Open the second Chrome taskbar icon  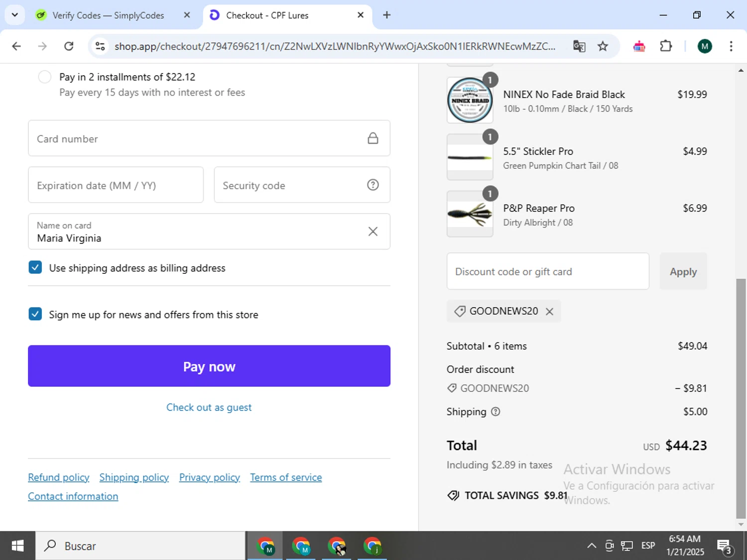(x=301, y=546)
